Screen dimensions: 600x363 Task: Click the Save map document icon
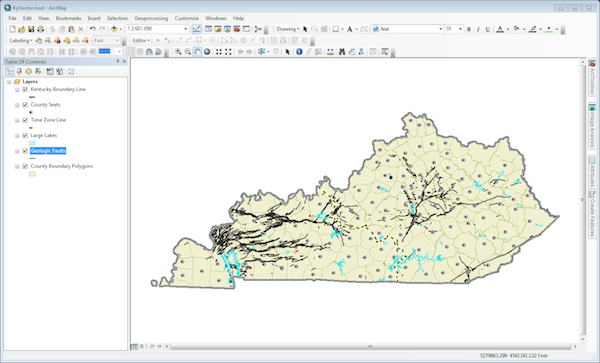click(x=31, y=29)
